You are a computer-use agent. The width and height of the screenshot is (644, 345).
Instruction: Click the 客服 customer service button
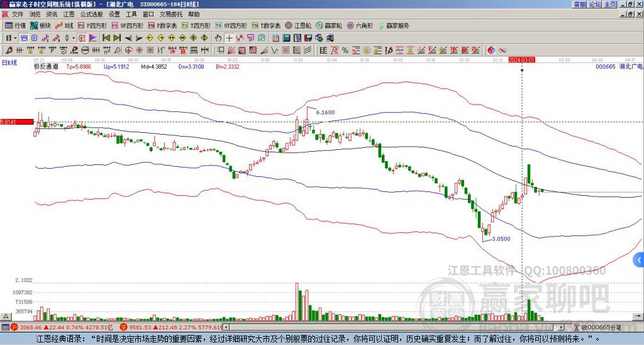point(579,4)
